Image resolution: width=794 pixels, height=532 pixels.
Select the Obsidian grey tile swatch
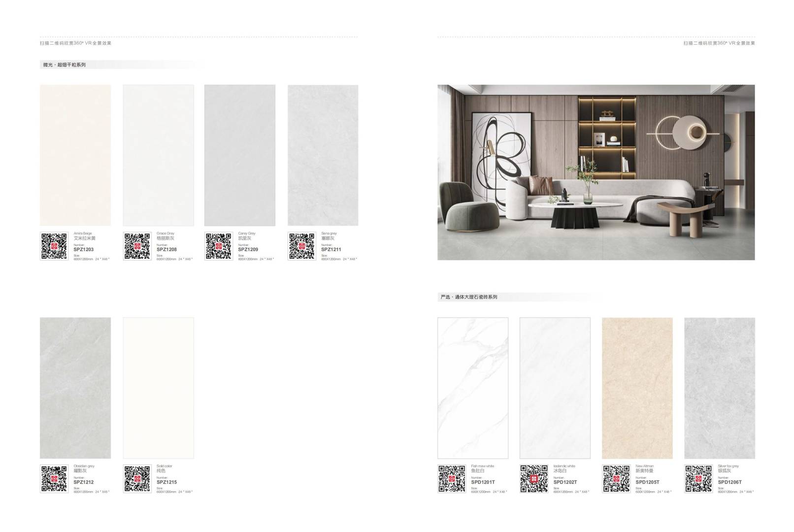75,388
